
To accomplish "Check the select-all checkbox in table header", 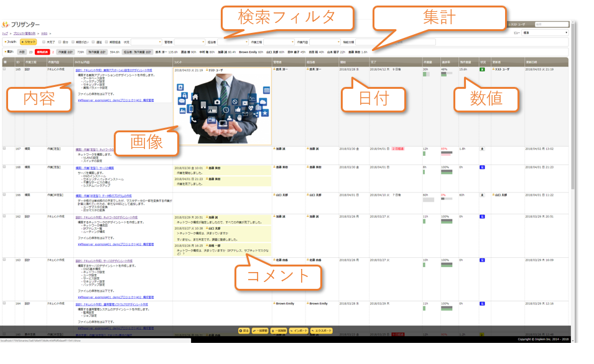I will pyautogui.click(x=4, y=62).
